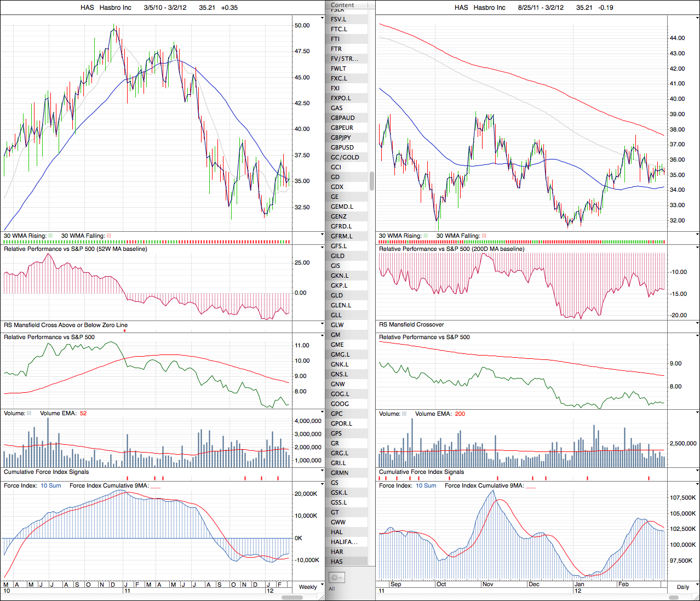Expand weekly price chart panel options arrow
Viewport: 700px width, 601px height.
point(322,18)
